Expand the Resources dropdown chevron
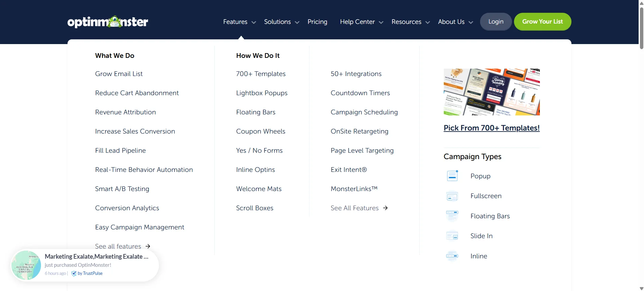The width and height of the screenshot is (644, 291). (x=428, y=23)
